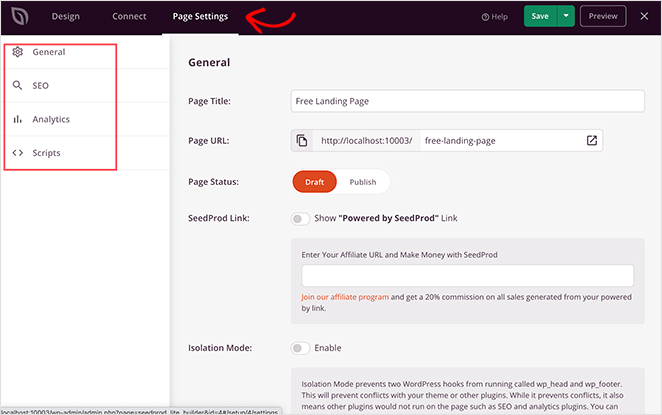Set page status to Draft
662x415 pixels.
314,183
